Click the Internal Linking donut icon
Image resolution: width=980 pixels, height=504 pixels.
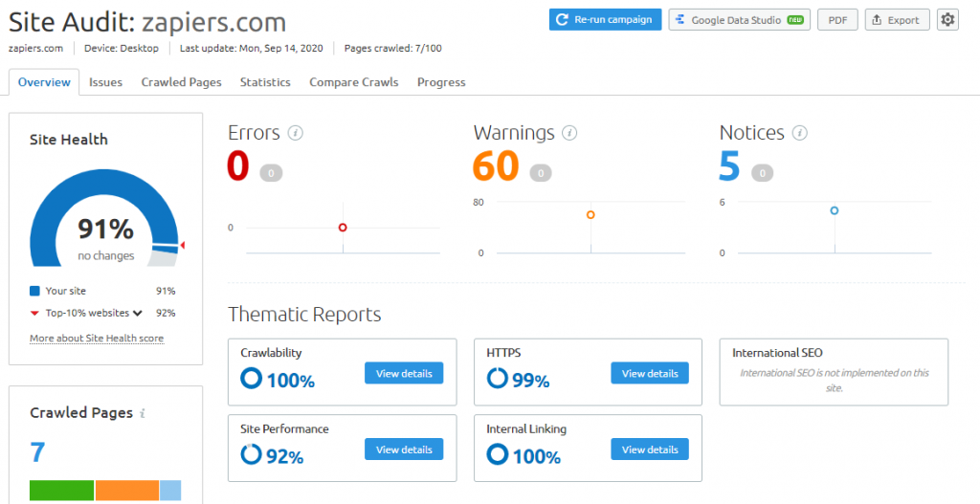click(498, 454)
